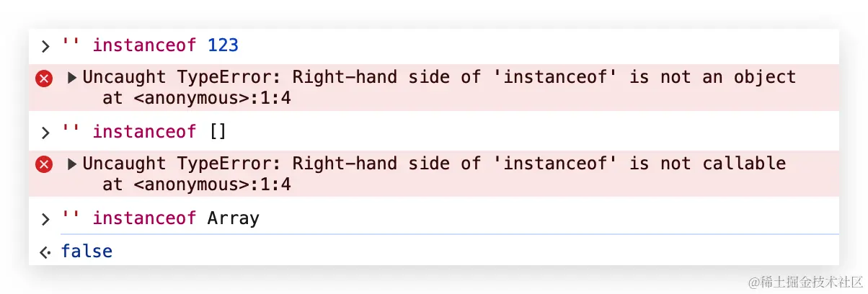This screenshot has height=294, width=868.
Task: Click the return-value arrow beside false
Action: click(x=45, y=252)
